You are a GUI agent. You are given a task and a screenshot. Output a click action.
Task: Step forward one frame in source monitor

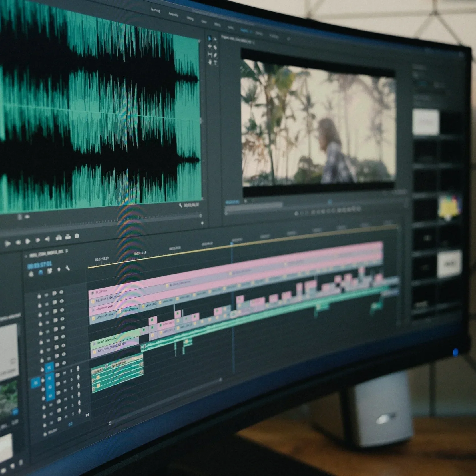click(37, 240)
